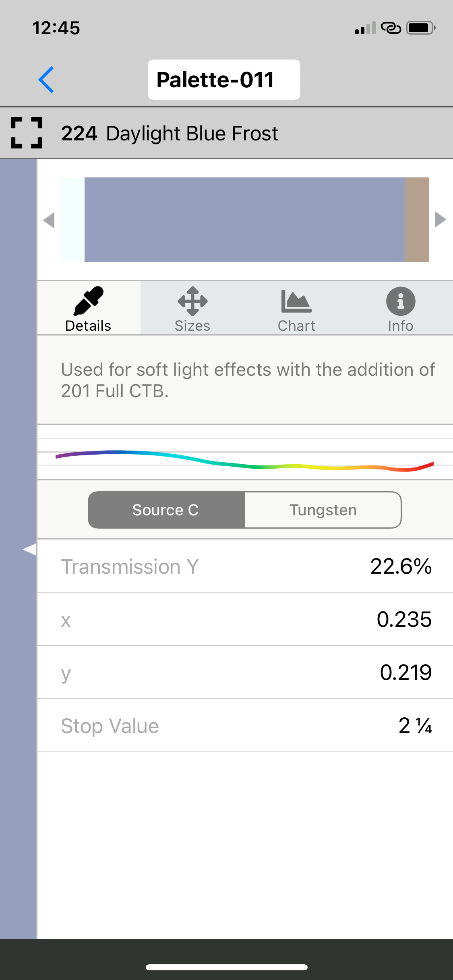Tap the tan swatch on right edge
This screenshot has width=453, height=980.
click(417, 220)
